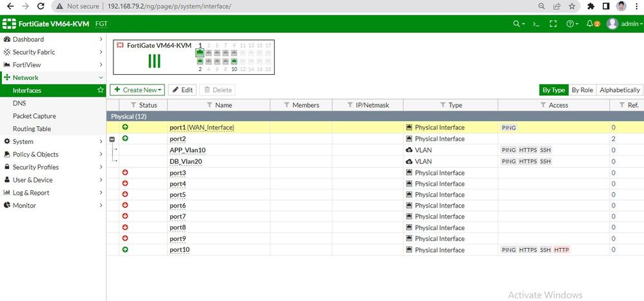Click the admin user avatar
This screenshot has width=644, height=301.
[x=612, y=24]
